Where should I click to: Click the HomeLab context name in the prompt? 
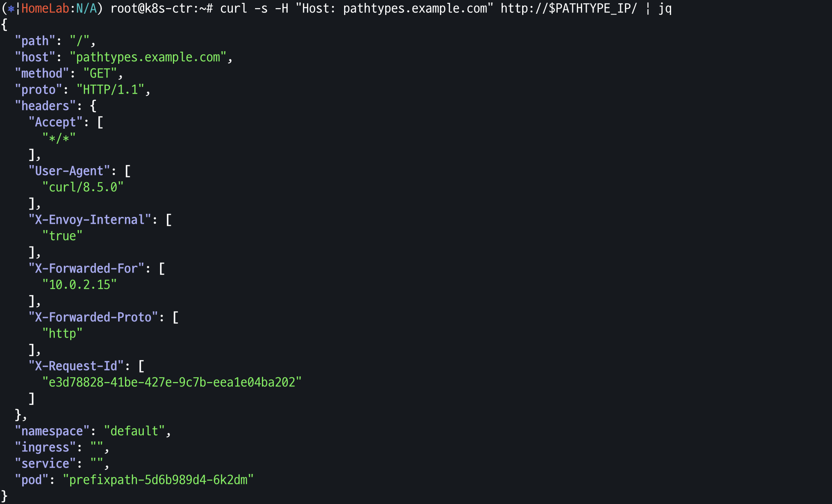click(45, 9)
